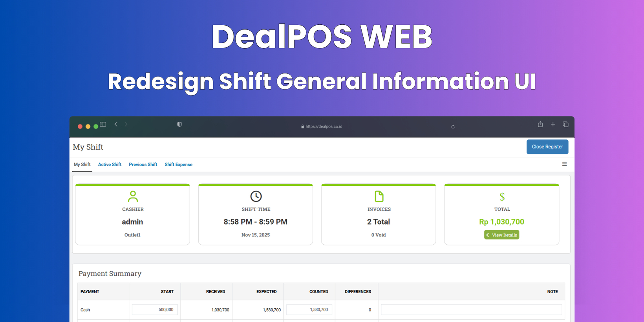Click the received value '1,030,700'

click(x=220, y=310)
